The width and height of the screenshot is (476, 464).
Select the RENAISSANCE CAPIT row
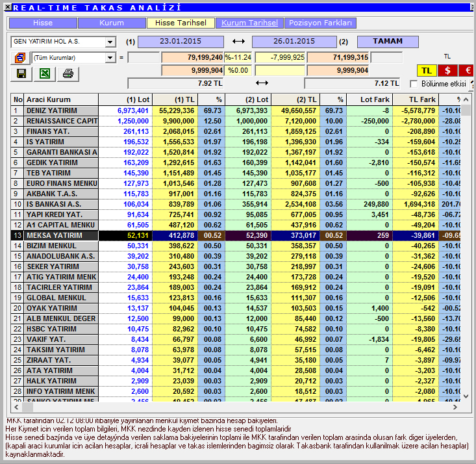[236, 121]
